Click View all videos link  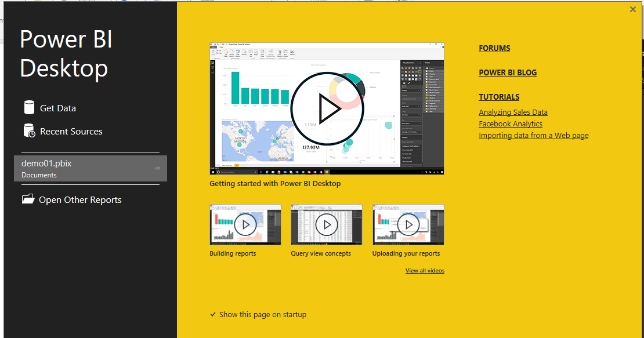(425, 271)
